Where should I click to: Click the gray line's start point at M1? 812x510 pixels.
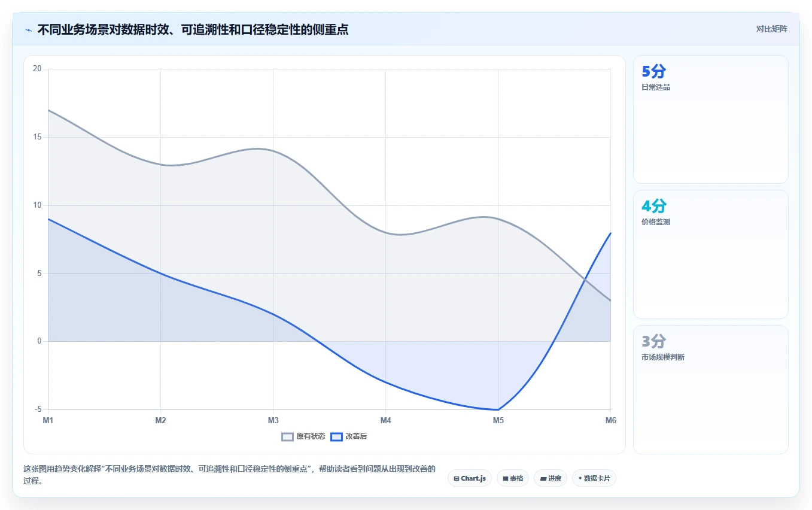tap(48, 110)
